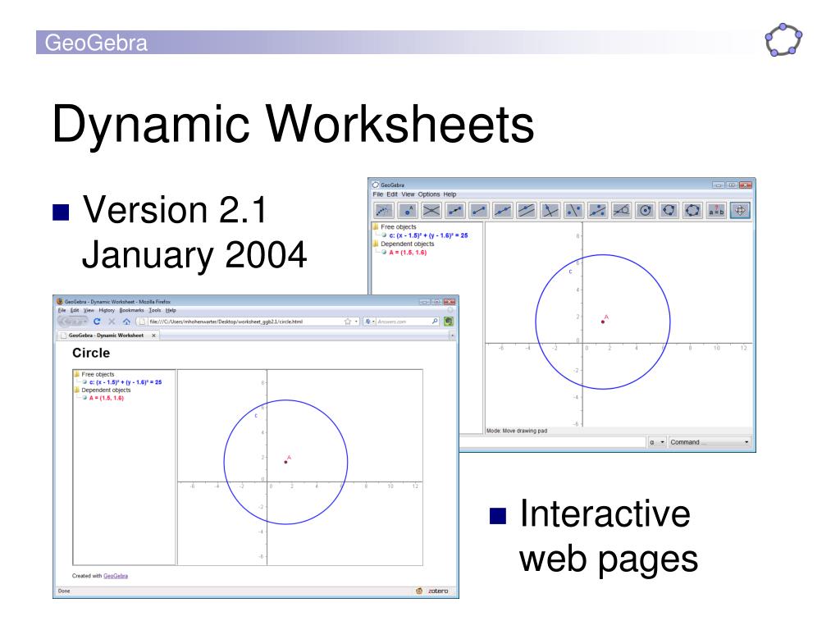The image size is (840, 630).
Task: Select Circle with center through point tool
Action: 645,211
